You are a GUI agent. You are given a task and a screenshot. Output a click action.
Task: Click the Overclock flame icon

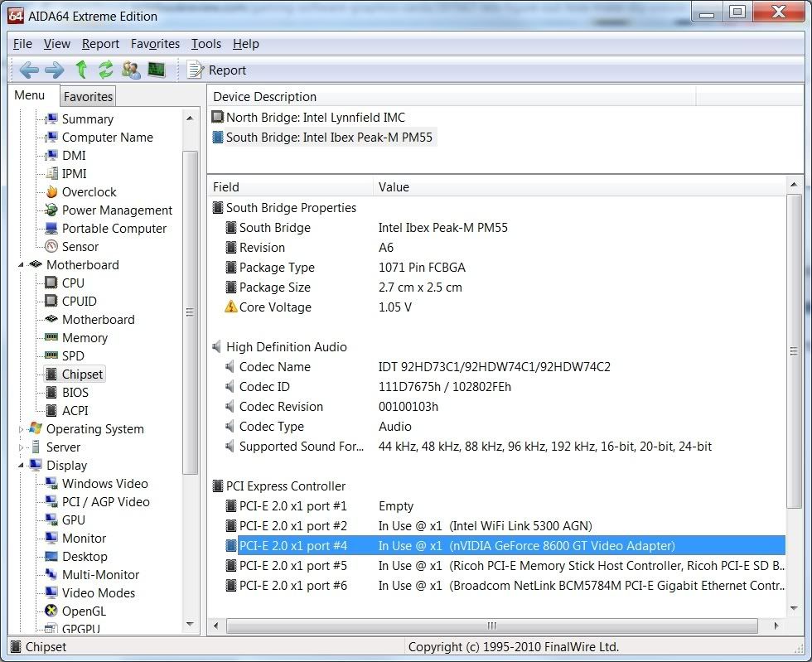[x=51, y=191]
